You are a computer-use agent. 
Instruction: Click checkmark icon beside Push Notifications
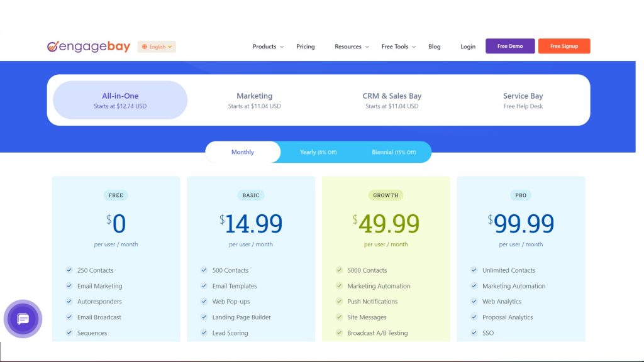tap(340, 302)
